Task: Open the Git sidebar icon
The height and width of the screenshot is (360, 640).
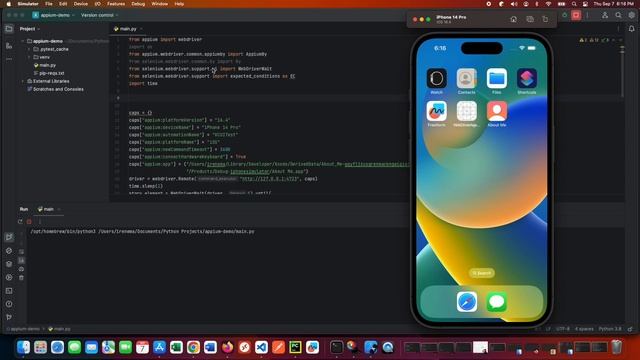Action: (9, 317)
